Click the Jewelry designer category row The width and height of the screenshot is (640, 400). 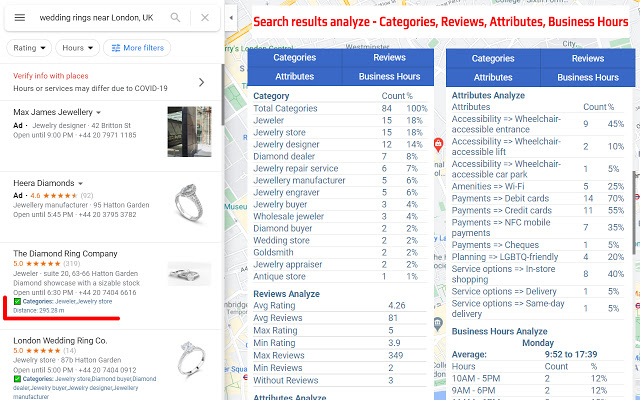[x=340, y=144]
